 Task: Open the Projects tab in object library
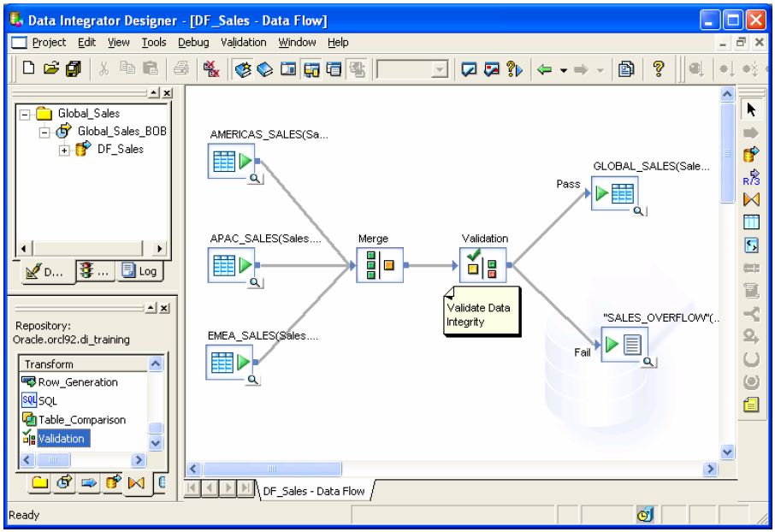40,482
